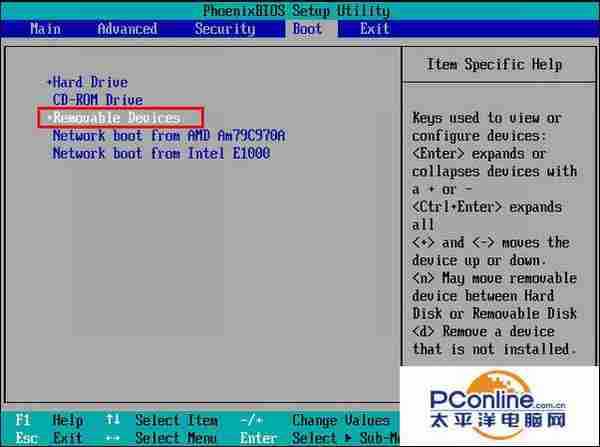
Task: Click the F1 Help key hint
Action: (x=45, y=420)
